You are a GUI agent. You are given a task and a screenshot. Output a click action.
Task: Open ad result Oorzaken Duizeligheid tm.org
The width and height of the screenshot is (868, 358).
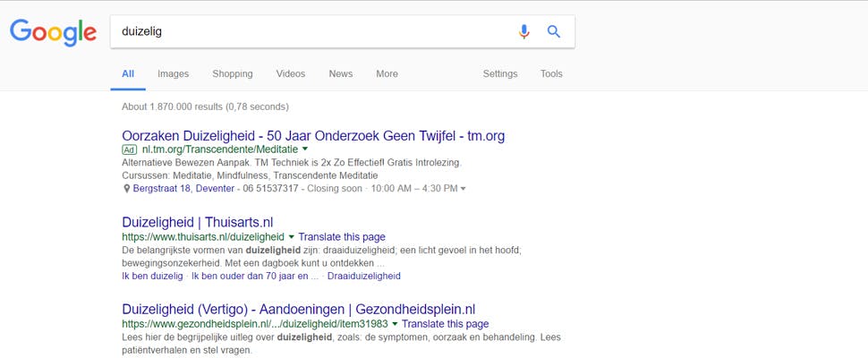coord(313,135)
